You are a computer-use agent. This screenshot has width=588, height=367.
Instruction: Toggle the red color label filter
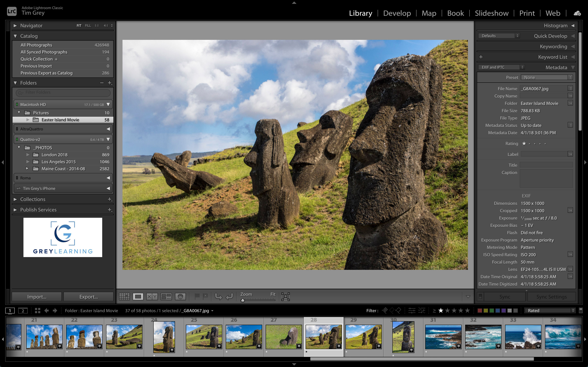[480, 310]
